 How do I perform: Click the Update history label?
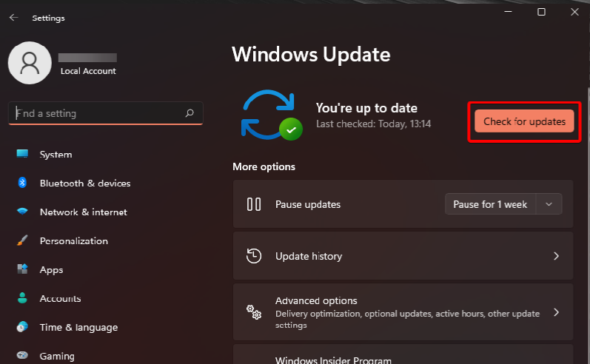(x=309, y=256)
